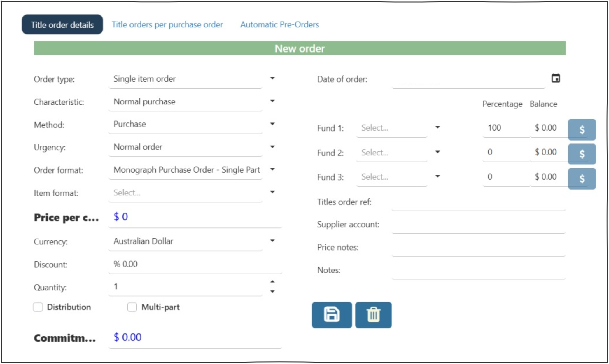Select the Title order details tab

[62, 25]
